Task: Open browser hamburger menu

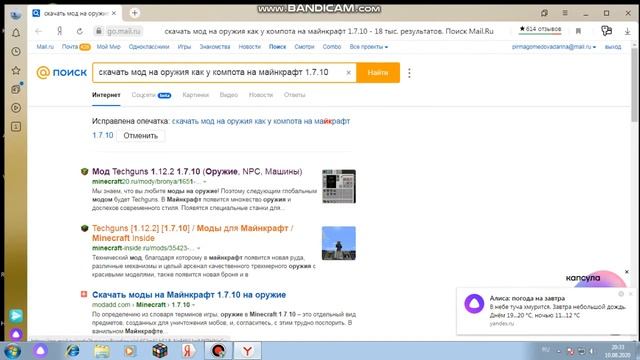Action: tap(565, 13)
